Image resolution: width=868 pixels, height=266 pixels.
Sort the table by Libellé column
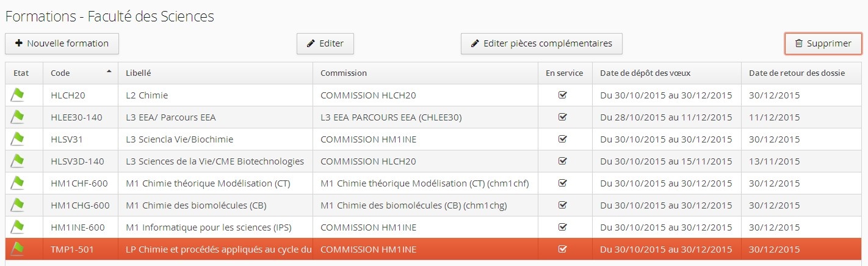pyautogui.click(x=138, y=73)
